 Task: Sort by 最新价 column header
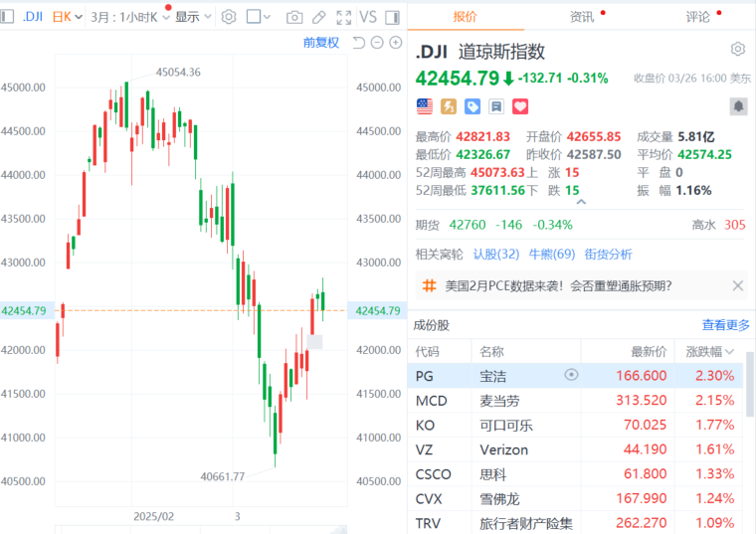pyautogui.click(x=649, y=352)
